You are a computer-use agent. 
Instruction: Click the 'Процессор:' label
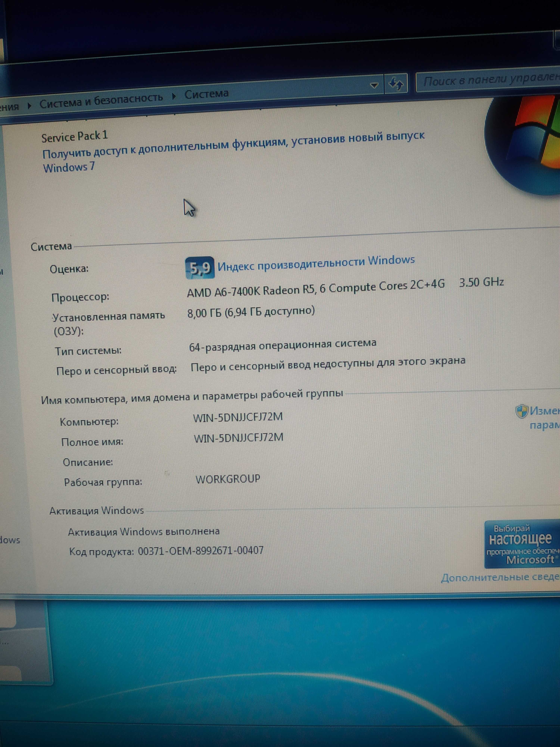[x=80, y=297]
